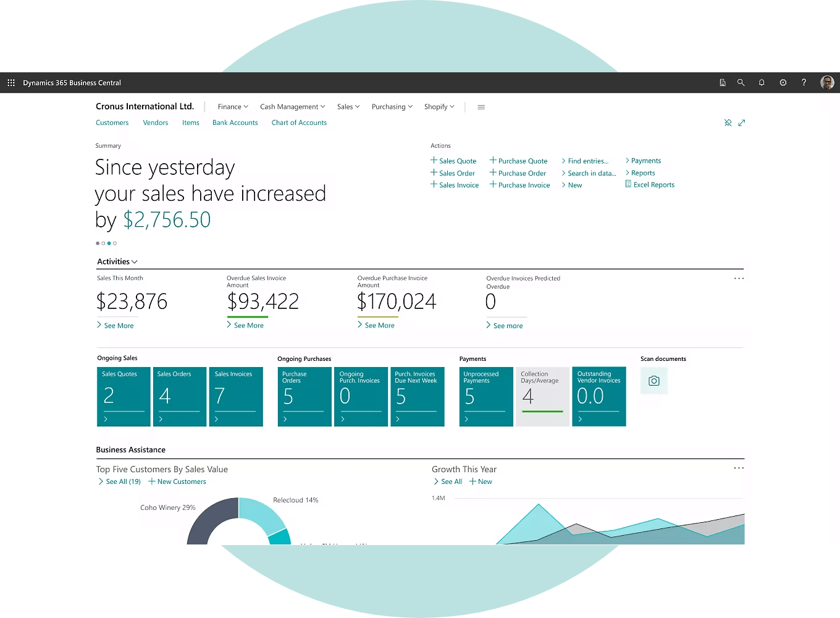Click New under Growth This Year

point(481,481)
